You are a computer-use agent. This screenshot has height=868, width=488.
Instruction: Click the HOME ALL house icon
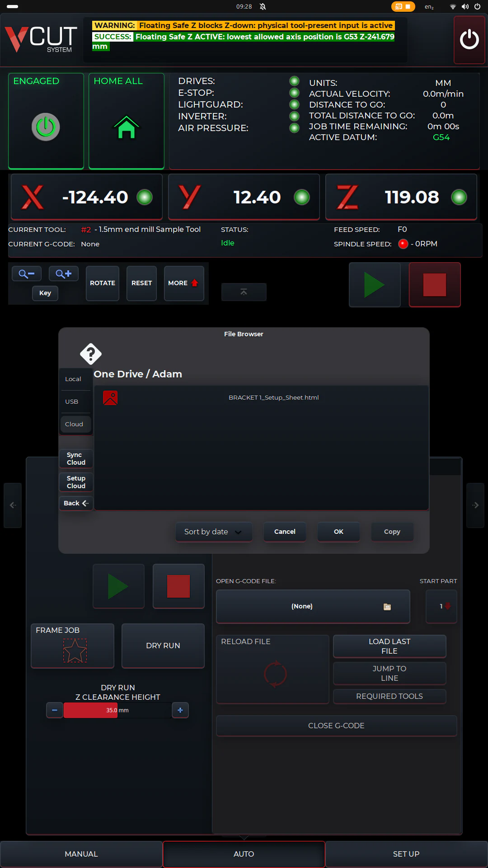(127, 127)
